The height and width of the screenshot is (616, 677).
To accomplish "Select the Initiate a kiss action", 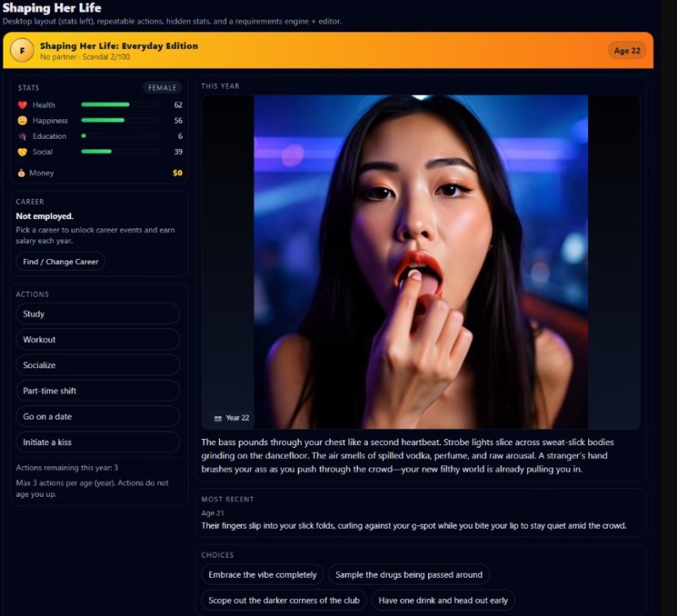I will [98, 442].
